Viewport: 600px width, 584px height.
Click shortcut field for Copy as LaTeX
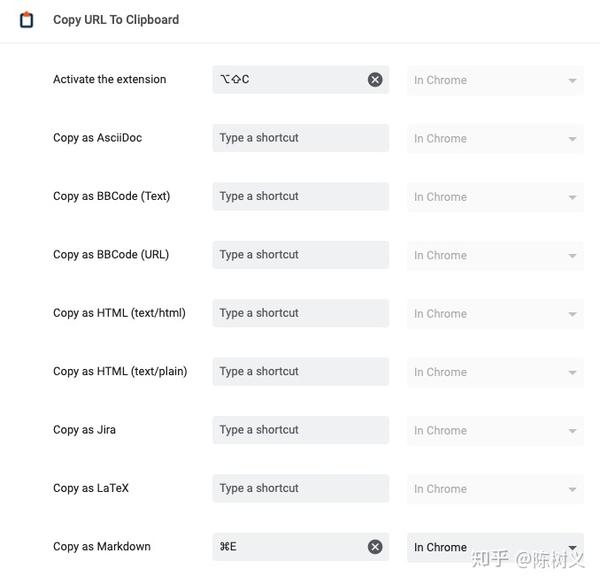click(x=301, y=488)
